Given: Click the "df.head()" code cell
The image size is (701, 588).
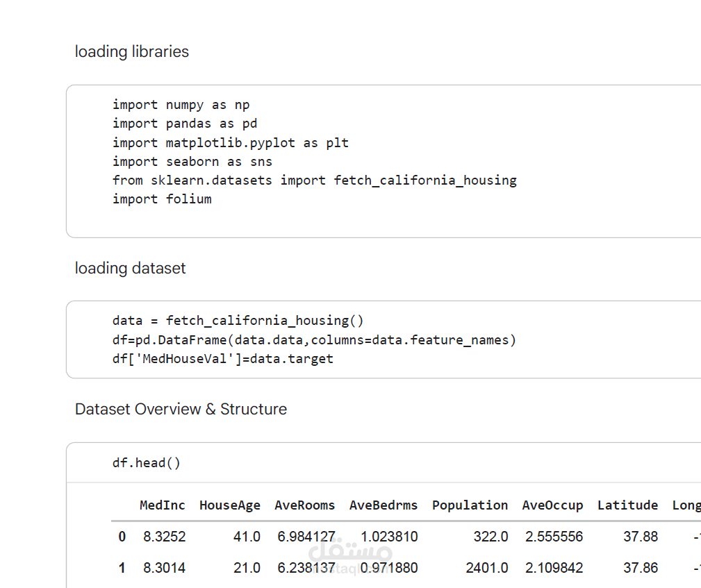Looking at the screenshot, I should pos(146,462).
